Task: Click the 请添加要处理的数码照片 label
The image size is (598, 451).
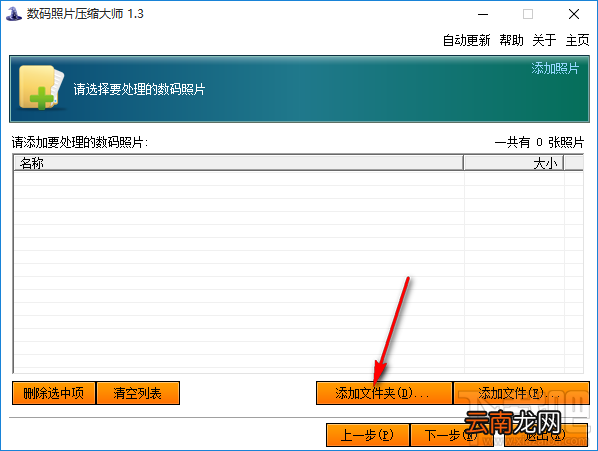Action: pos(80,142)
